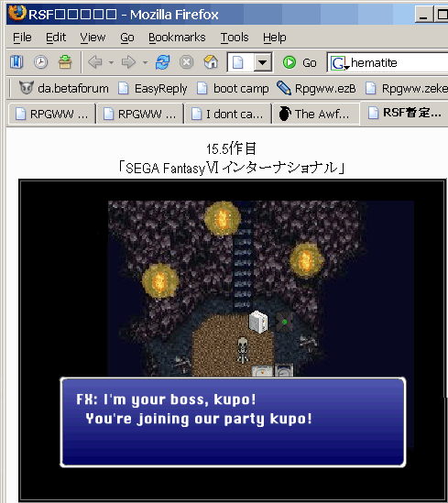Go back with the left arrow
The width and height of the screenshot is (448, 503).
click(x=95, y=62)
